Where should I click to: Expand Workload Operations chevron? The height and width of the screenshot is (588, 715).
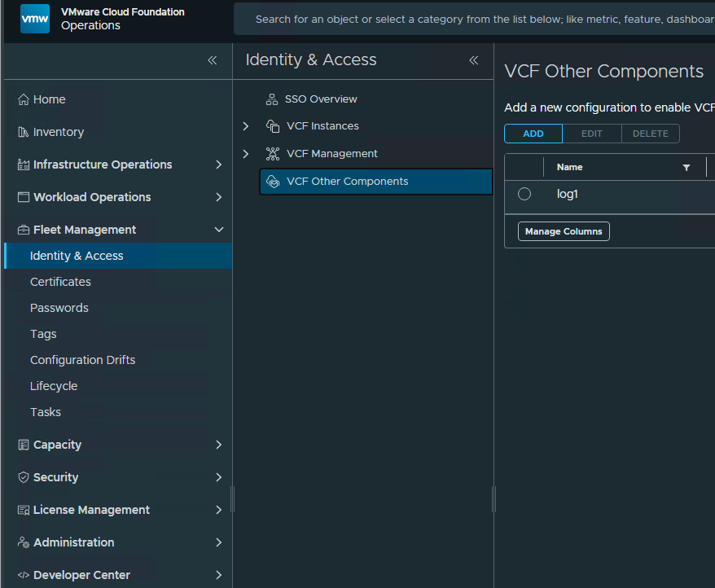[x=219, y=197]
